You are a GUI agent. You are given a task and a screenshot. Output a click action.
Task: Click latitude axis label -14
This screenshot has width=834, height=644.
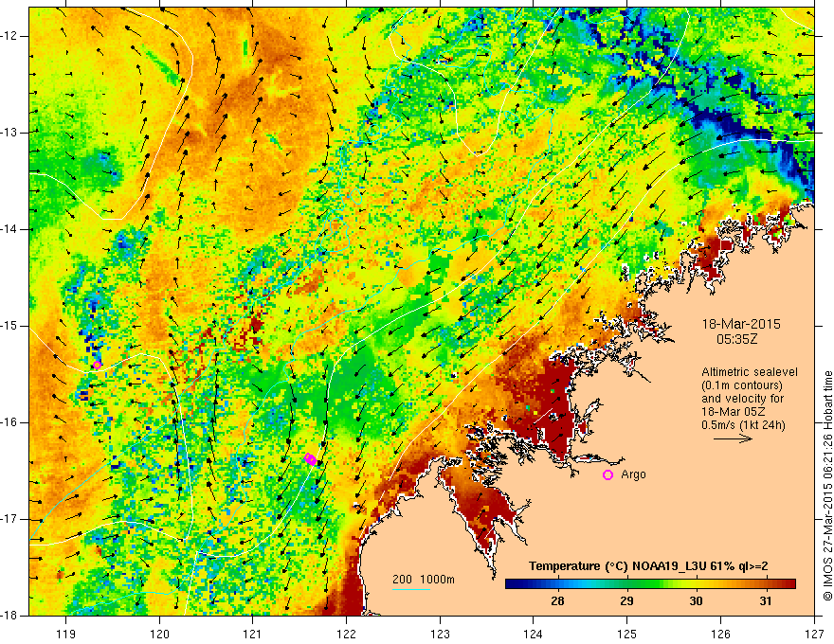10,229
